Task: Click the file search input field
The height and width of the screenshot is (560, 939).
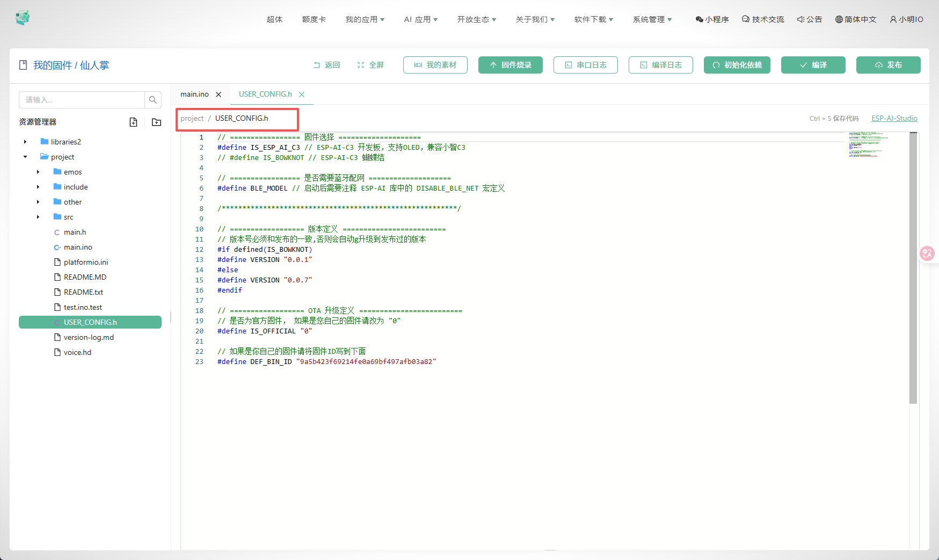Action: [82, 100]
